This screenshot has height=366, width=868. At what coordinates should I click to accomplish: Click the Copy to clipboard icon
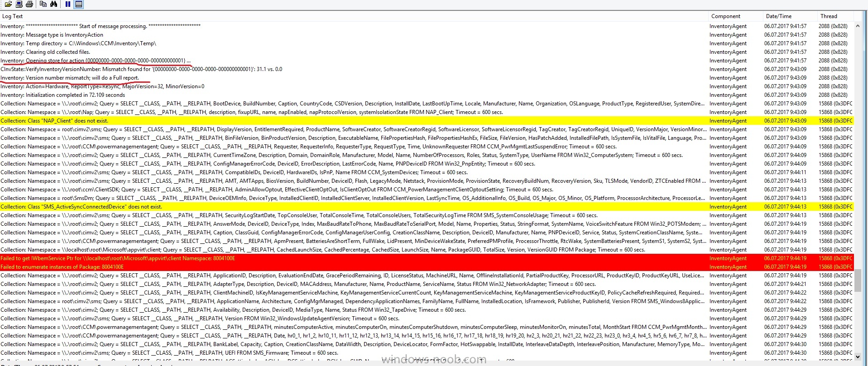(x=43, y=4)
